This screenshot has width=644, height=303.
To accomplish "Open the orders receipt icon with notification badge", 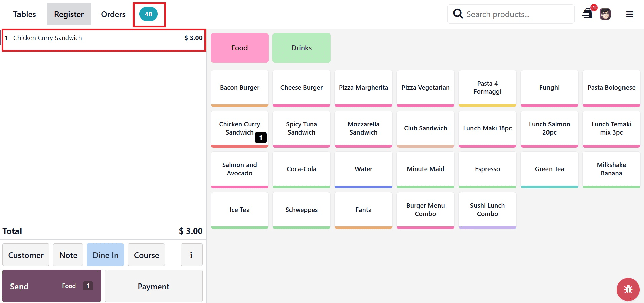I will [x=587, y=13].
